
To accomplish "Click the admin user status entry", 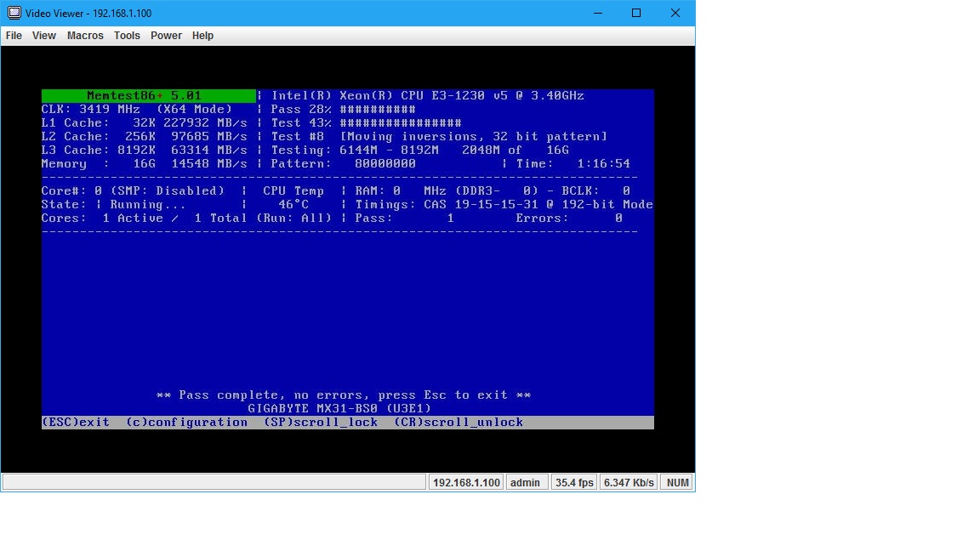I will [x=525, y=482].
